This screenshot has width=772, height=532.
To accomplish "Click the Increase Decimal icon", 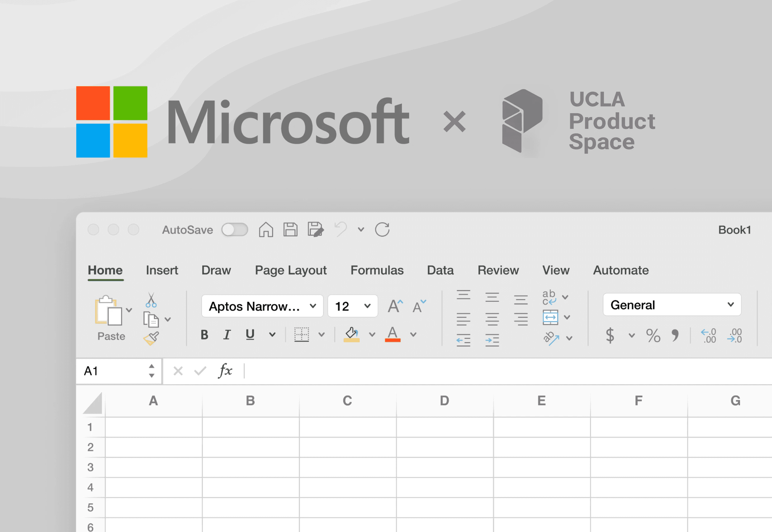I will click(x=708, y=336).
